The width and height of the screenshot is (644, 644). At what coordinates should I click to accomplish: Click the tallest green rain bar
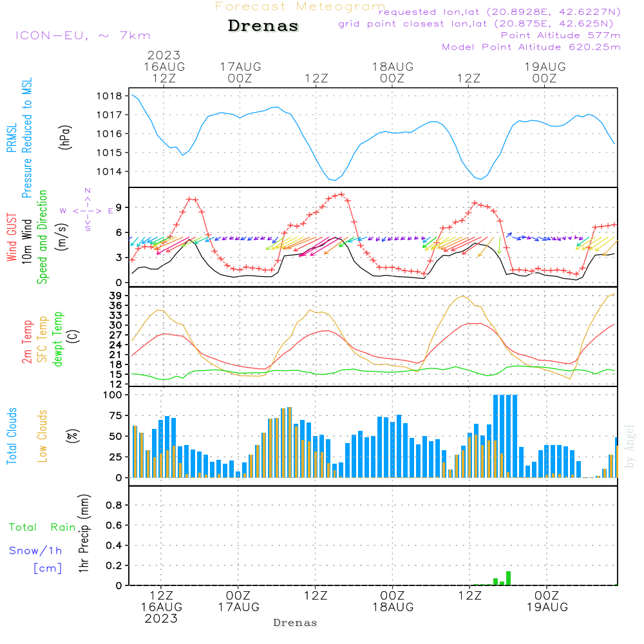(x=509, y=578)
